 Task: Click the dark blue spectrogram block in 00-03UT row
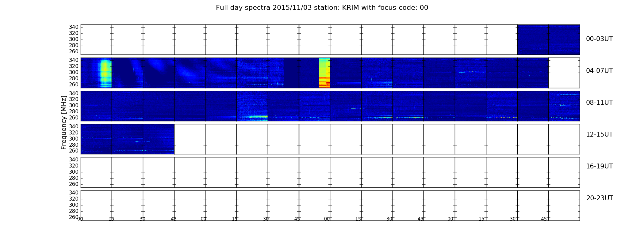(548, 40)
